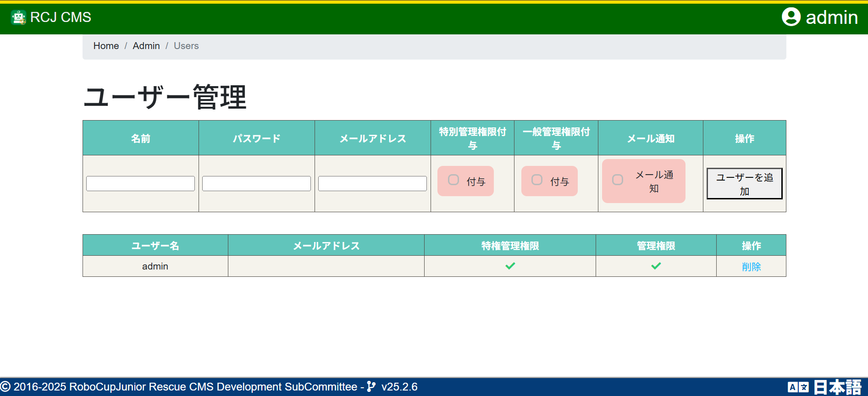Click the ユーザー管理 page heading
This screenshot has width=868, height=396.
click(x=165, y=97)
